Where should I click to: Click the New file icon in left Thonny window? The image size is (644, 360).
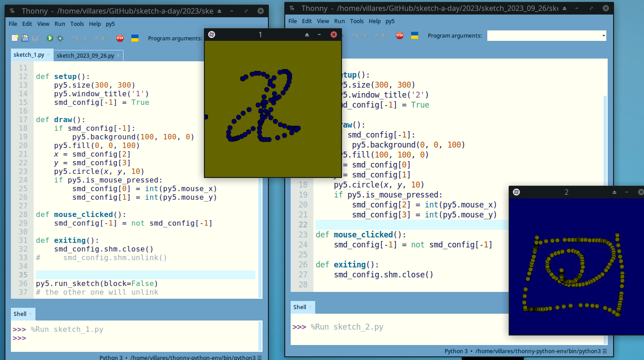tap(15, 39)
